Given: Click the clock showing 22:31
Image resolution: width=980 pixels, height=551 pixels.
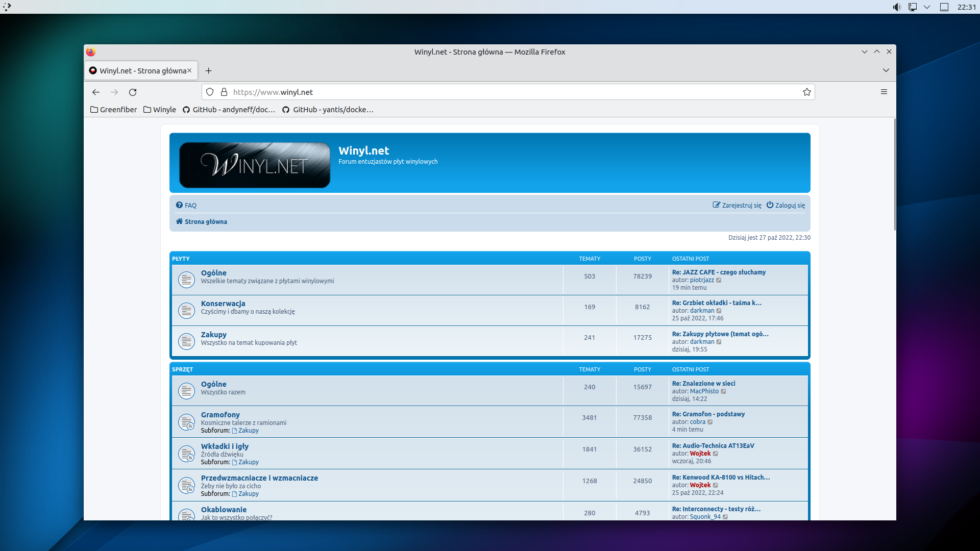Looking at the screenshot, I should pyautogui.click(x=967, y=7).
